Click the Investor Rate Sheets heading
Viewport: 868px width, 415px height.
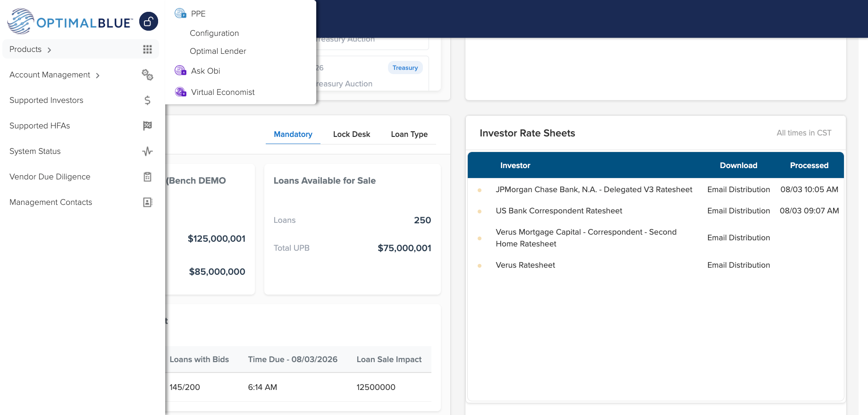527,133
